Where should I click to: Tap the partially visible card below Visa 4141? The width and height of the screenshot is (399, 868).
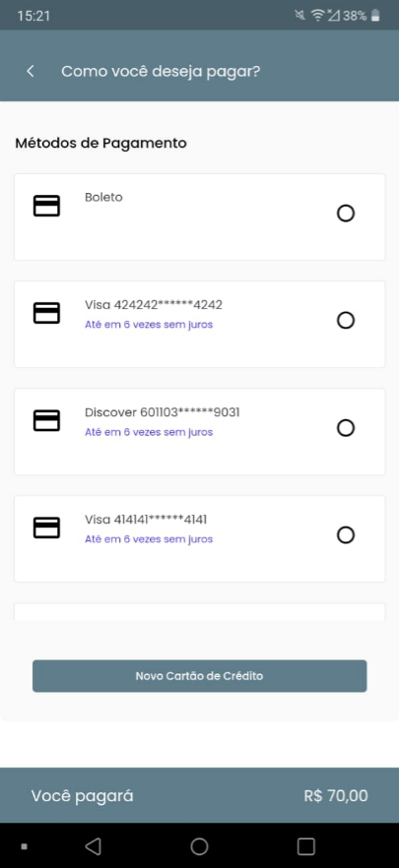pos(199,612)
